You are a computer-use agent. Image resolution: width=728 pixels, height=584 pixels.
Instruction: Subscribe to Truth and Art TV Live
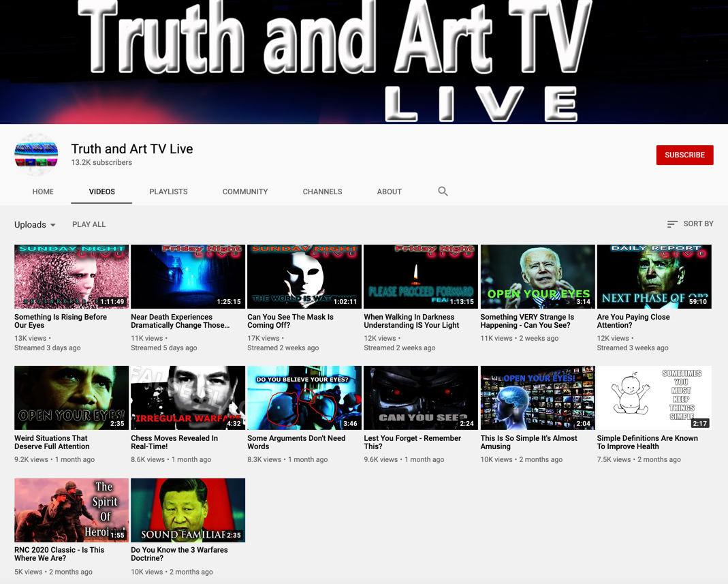(x=684, y=155)
